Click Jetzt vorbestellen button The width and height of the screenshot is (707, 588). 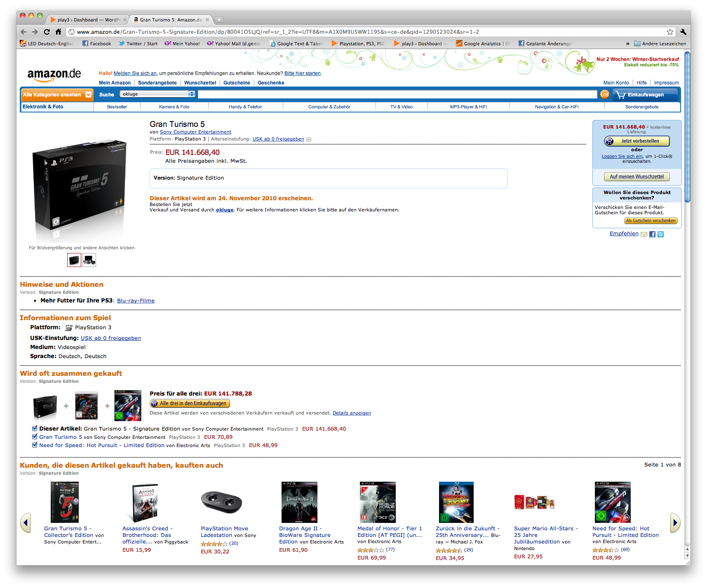(x=637, y=141)
